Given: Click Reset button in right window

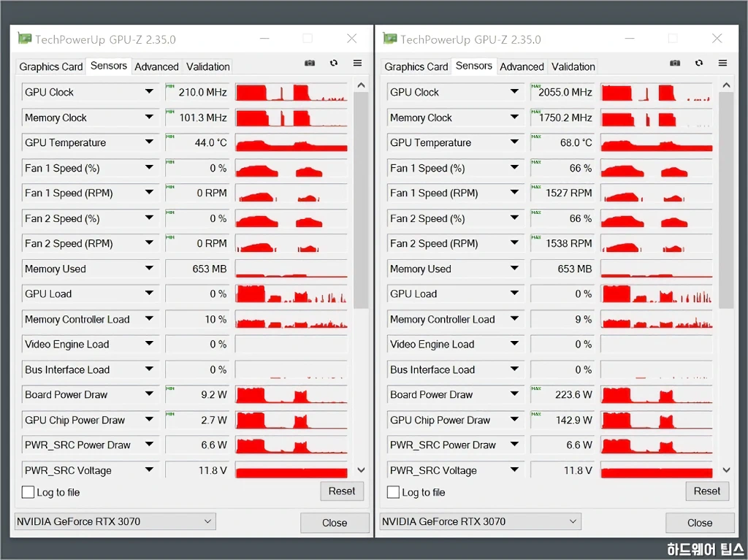Looking at the screenshot, I should click(x=707, y=491).
